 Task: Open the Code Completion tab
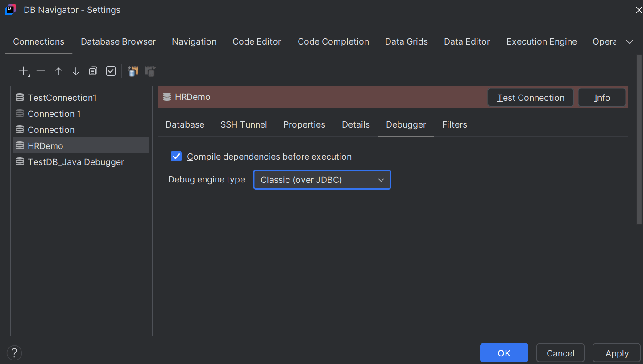[333, 42]
